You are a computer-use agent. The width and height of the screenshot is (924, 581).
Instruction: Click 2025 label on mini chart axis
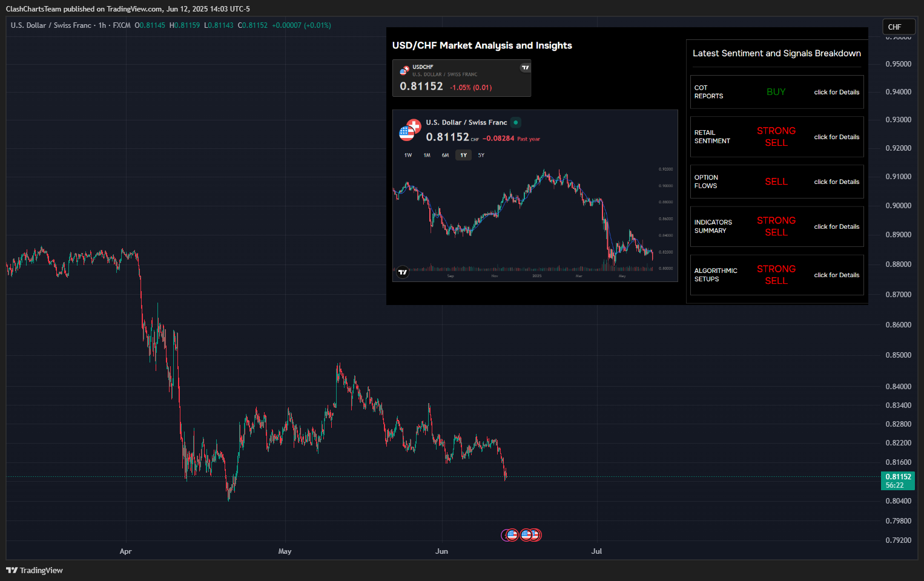point(537,276)
